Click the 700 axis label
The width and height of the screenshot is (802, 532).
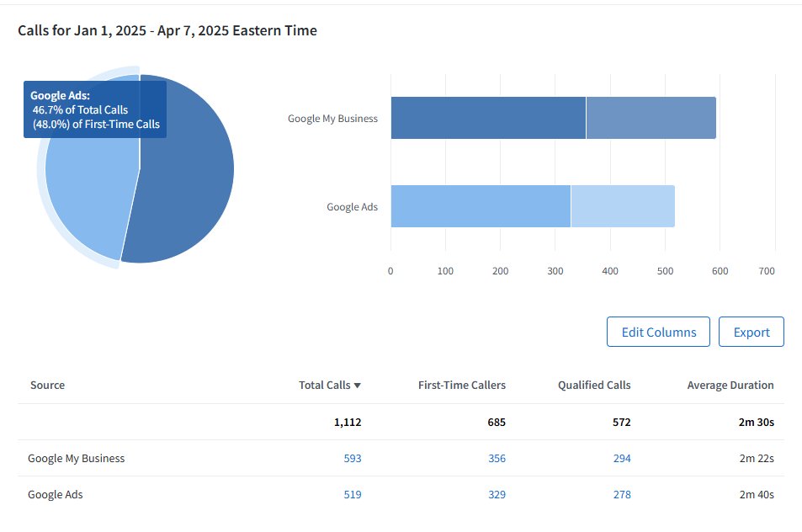coord(767,271)
